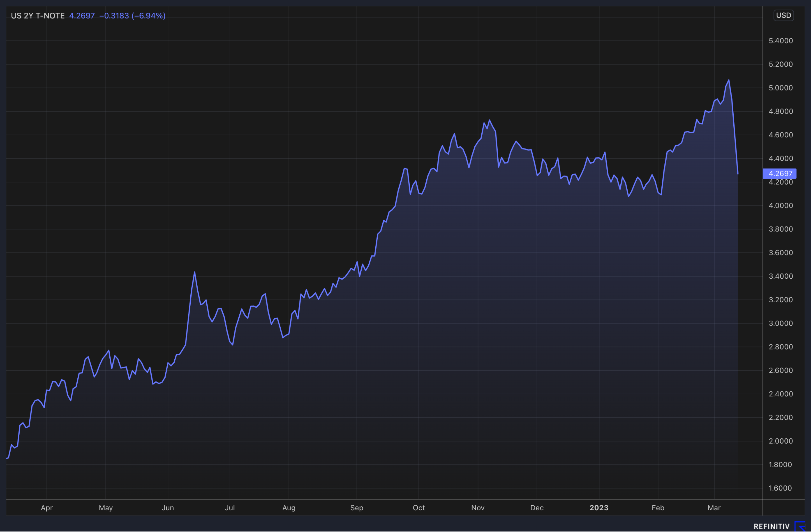Click the May date axis label
Screen dimensions: 811x532
tap(106, 508)
